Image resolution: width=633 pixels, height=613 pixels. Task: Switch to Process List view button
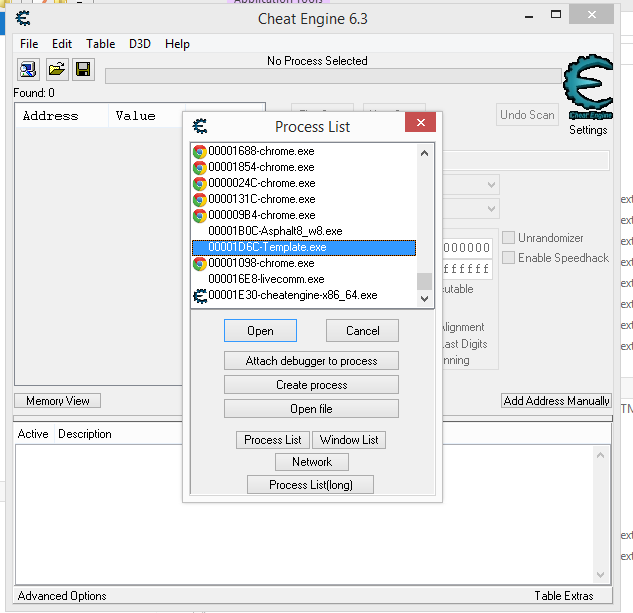[273, 440]
